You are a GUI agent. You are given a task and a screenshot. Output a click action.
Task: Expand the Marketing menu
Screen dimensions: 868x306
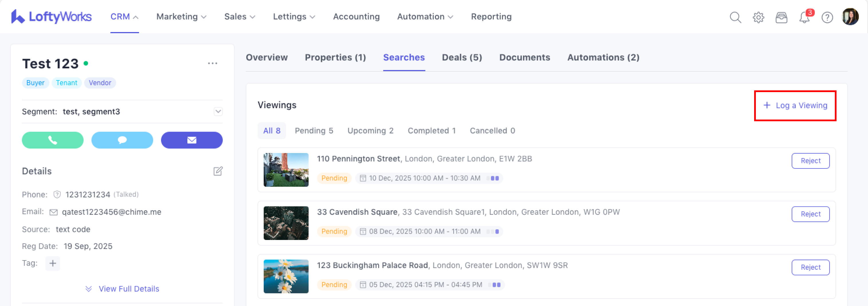click(181, 17)
